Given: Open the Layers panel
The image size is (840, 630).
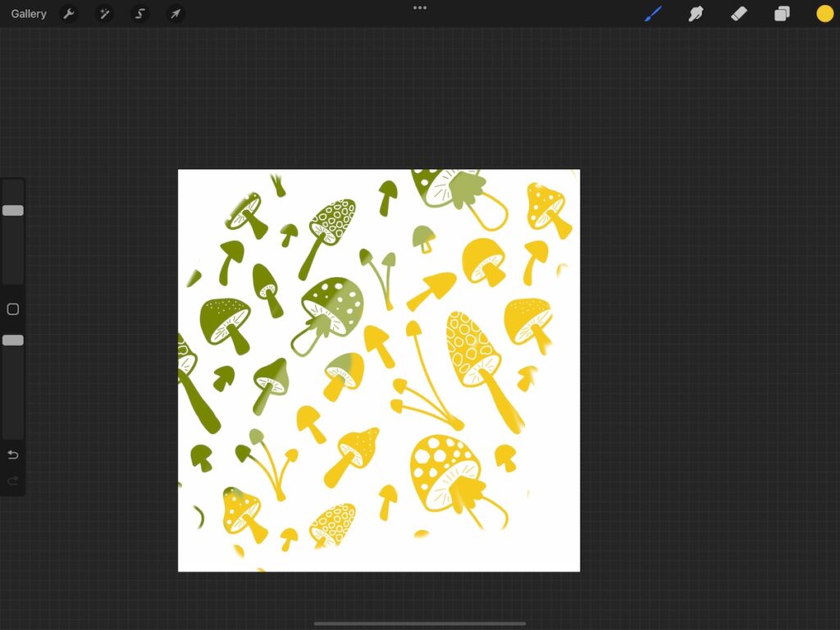Looking at the screenshot, I should (x=782, y=13).
